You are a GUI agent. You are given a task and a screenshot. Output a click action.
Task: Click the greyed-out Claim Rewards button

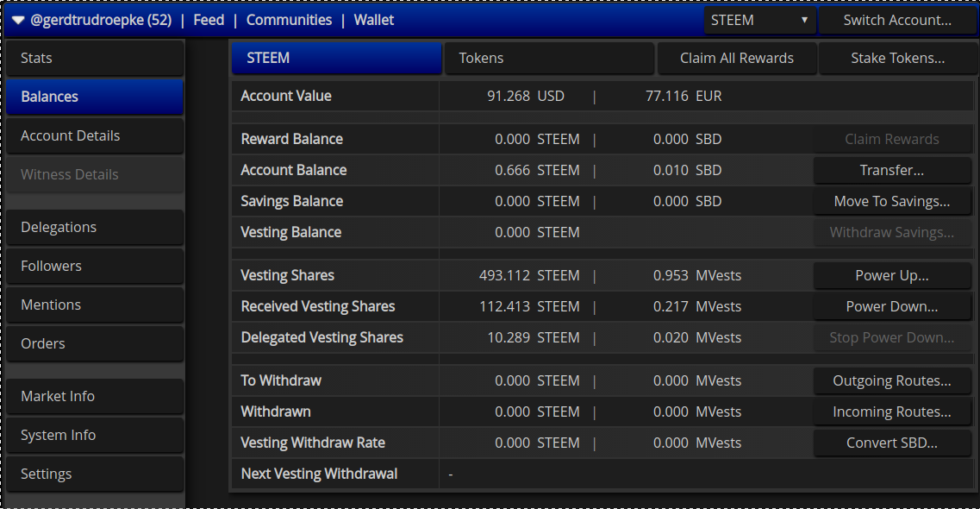[892, 139]
